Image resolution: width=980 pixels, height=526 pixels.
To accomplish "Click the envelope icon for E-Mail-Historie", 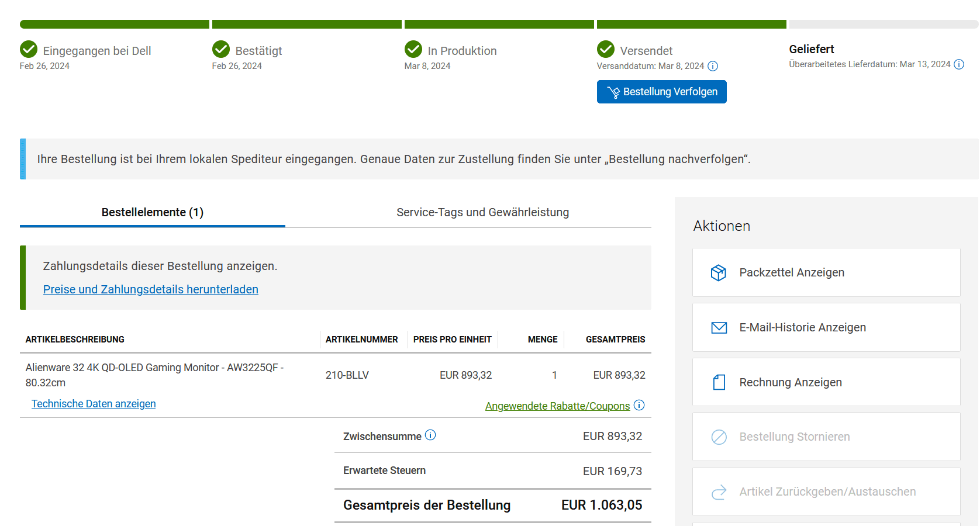I will 719,328.
